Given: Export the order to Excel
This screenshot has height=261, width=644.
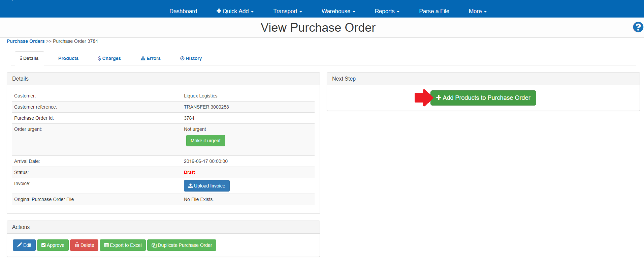Looking at the screenshot, I should pos(123,245).
